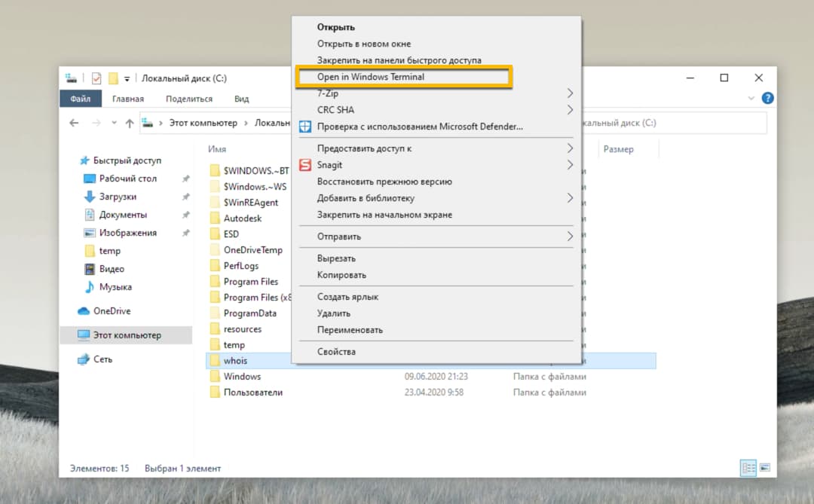The width and height of the screenshot is (814, 504).
Task: Select the $WinREAgent folder
Action: pos(245,203)
